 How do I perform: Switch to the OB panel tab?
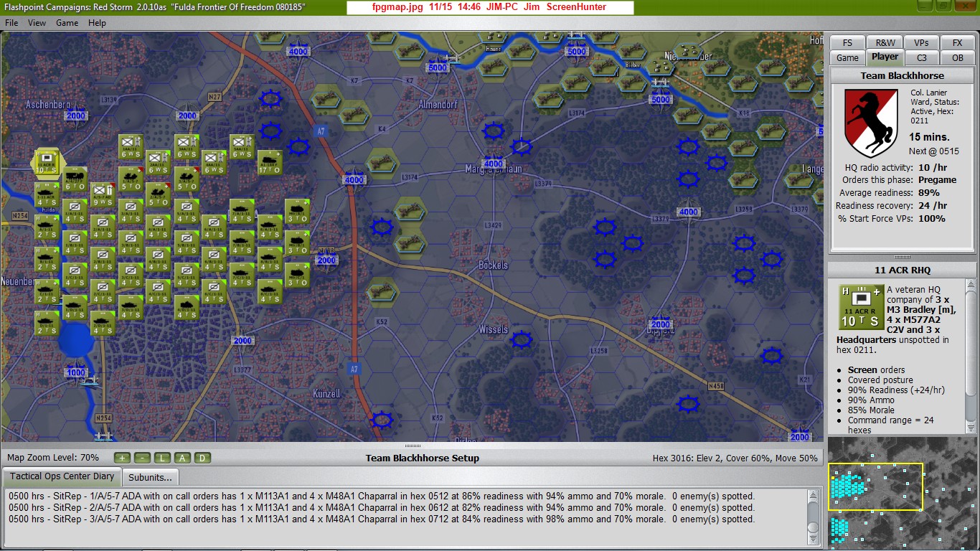[x=957, y=58]
